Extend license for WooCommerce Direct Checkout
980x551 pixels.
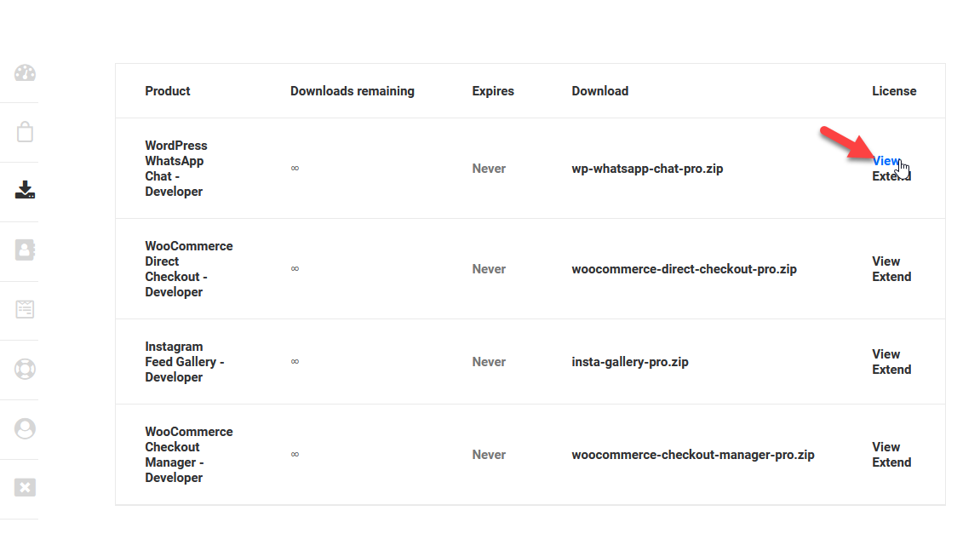pos(891,277)
